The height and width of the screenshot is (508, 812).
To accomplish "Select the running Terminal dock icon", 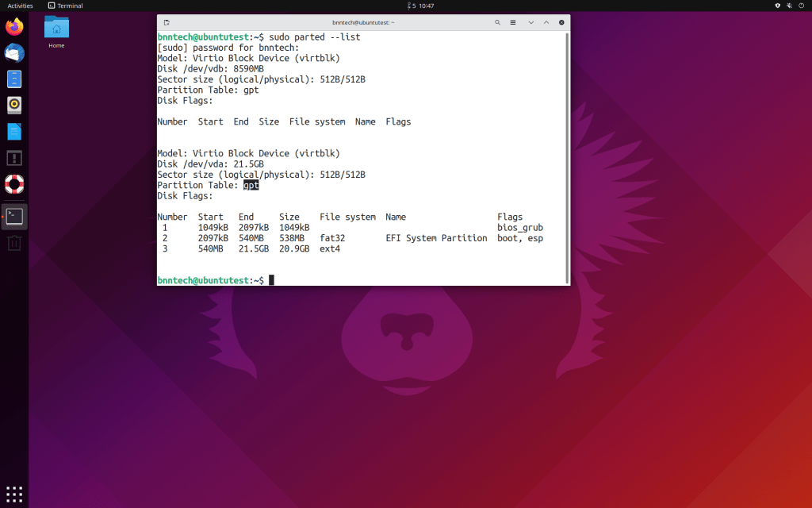I will (x=14, y=216).
